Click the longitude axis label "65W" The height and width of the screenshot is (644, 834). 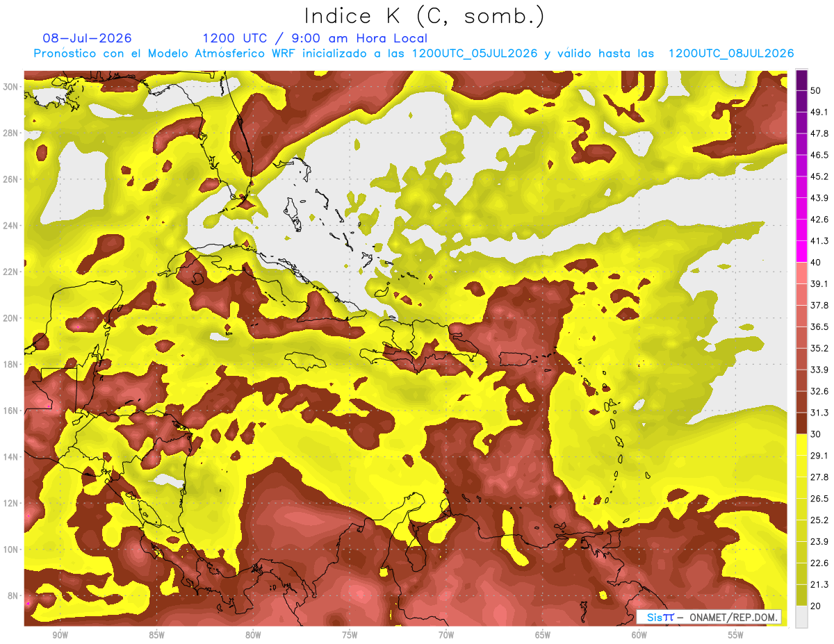pos(543,635)
